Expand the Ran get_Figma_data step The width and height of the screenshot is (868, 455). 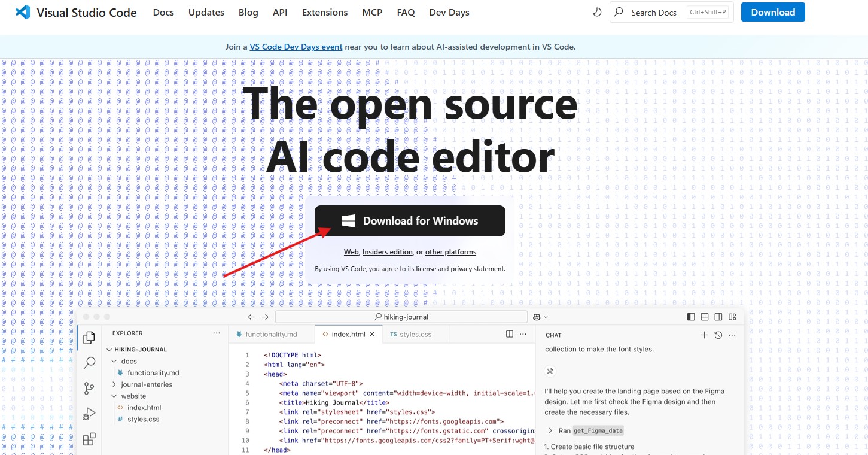[550, 430]
